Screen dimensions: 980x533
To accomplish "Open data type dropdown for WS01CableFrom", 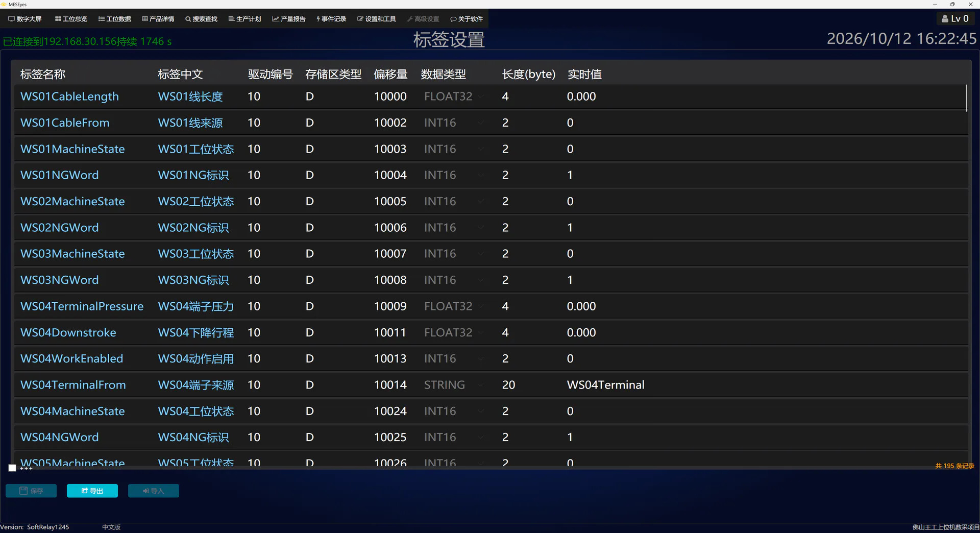I will pos(480,123).
